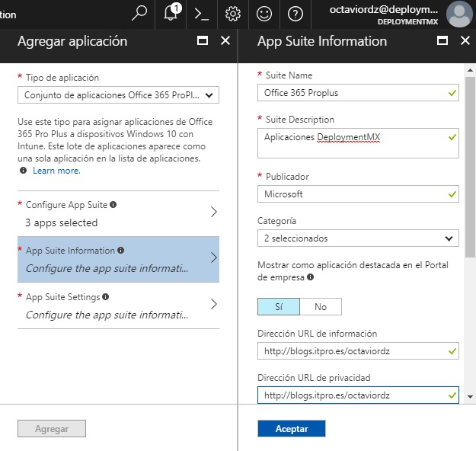This screenshot has height=451, width=476.
Task: Expand the Categoría dropdown
Action: 358,238
